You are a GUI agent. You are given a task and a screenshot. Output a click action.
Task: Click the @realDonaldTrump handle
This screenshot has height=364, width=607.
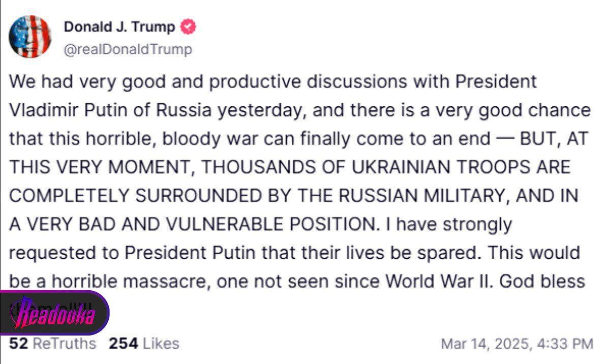click(x=128, y=49)
